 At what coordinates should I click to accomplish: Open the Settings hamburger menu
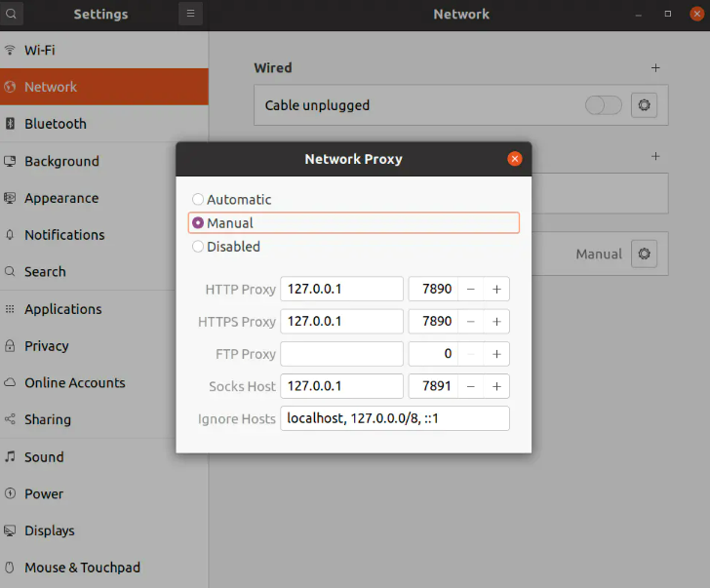(x=190, y=14)
